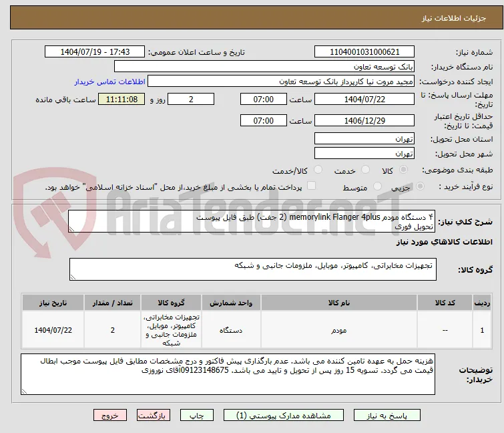Click the remaining days field showing 2
This screenshot has width=504, height=433.
191,99
